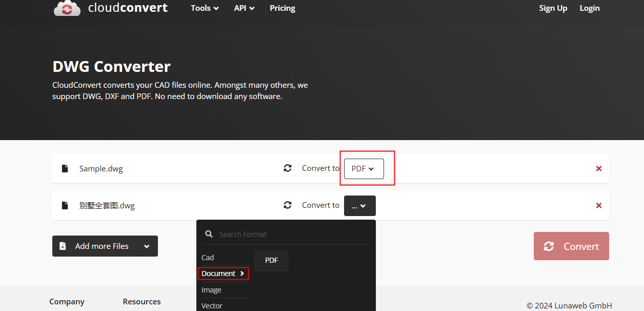The width and height of the screenshot is (644, 311).
Task: Remove 别墅全套图.dwg with the red X
Action: pyautogui.click(x=598, y=205)
